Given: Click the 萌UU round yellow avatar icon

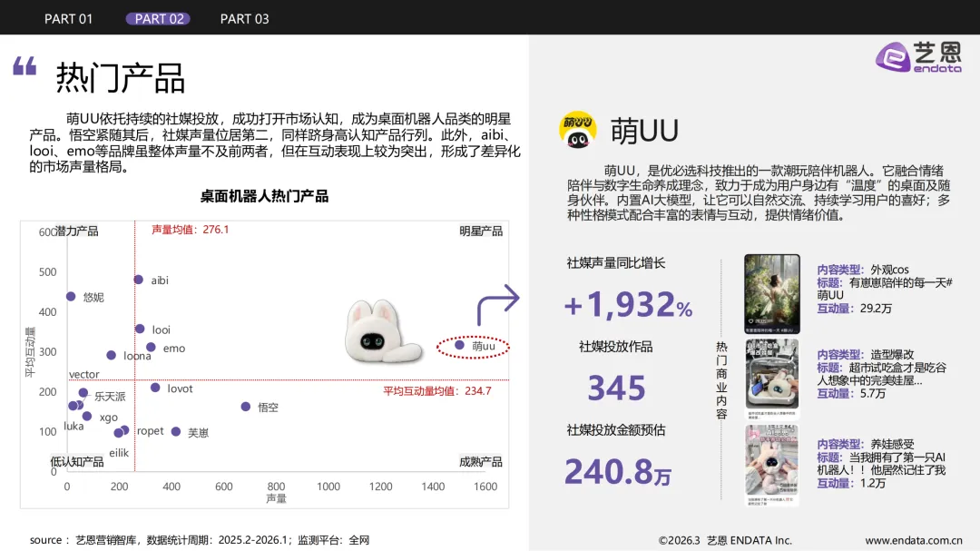Looking at the screenshot, I should click(x=577, y=130).
